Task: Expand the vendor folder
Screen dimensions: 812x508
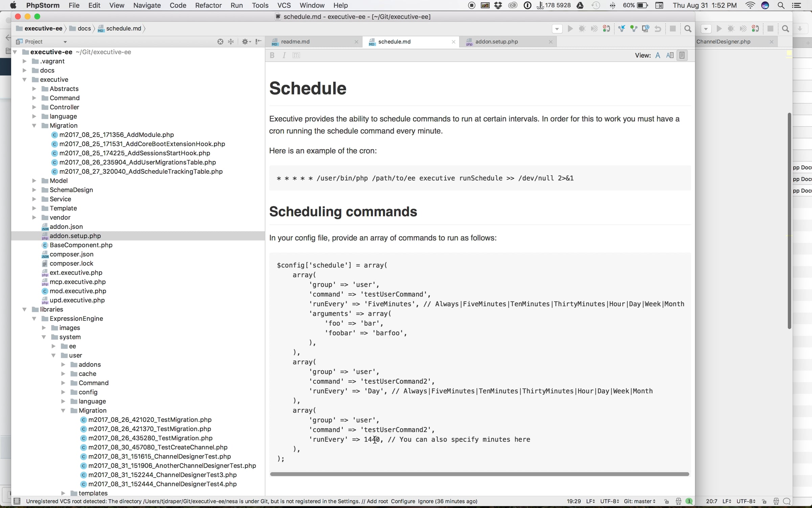Action: click(x=34, y=217)
